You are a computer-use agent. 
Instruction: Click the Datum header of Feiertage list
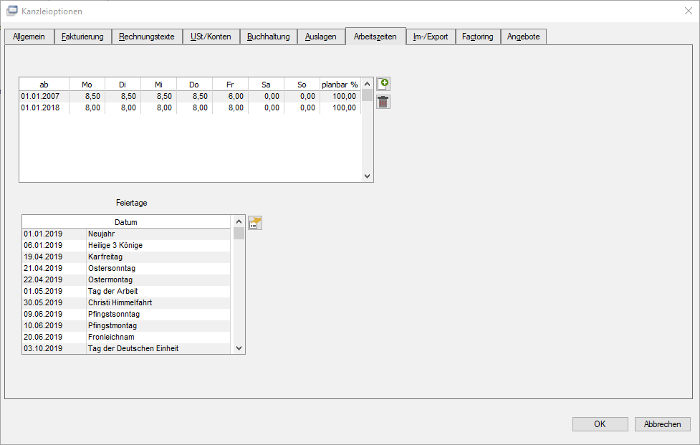[x=126, y=222]
